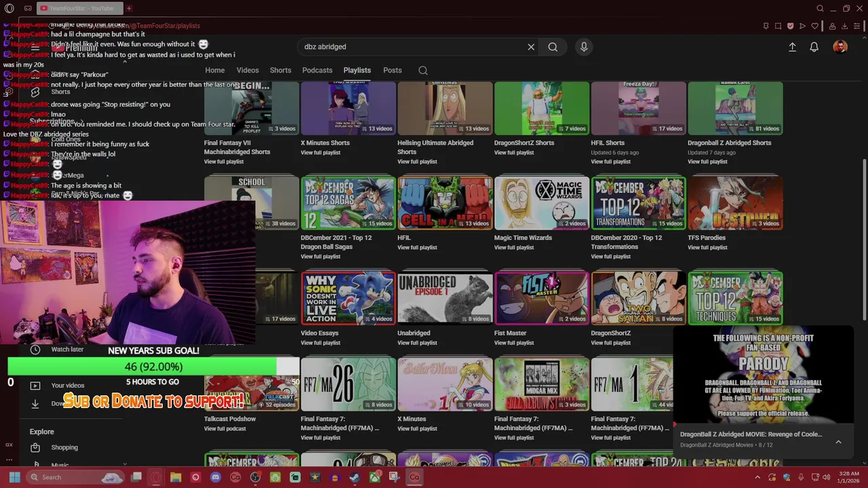Switch to the channel Podcasts tab

tap(317, 70)
